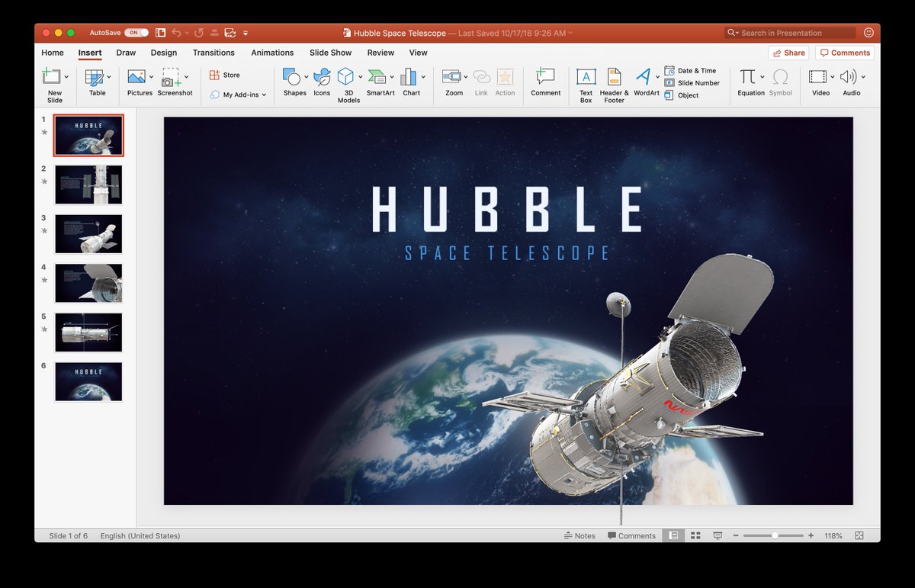Expand the Chart dropdown arrow
The width and height of the screenshot is (915, 588).
[422, 77]
